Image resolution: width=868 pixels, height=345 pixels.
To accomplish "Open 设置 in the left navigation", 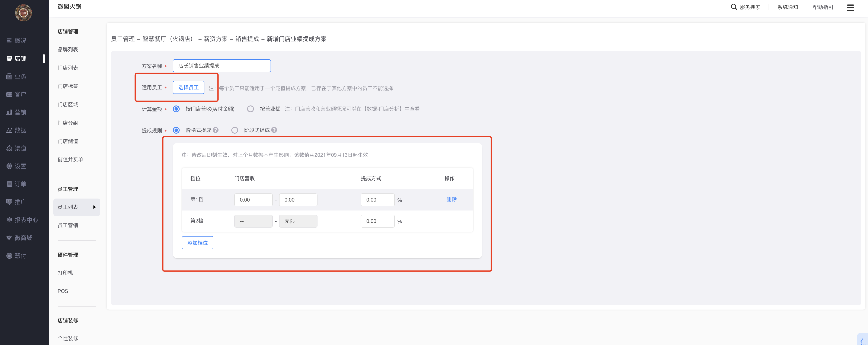I will coord(20,166).
